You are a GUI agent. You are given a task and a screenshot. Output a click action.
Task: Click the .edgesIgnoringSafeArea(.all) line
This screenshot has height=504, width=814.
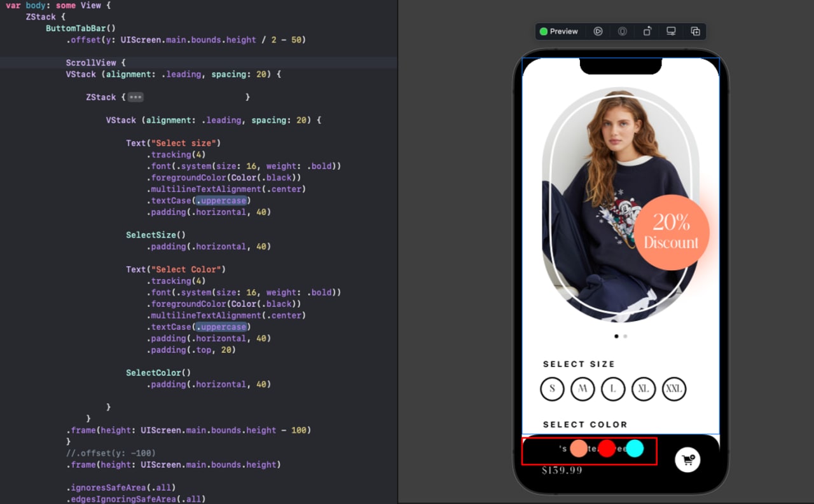coord(136,499)
